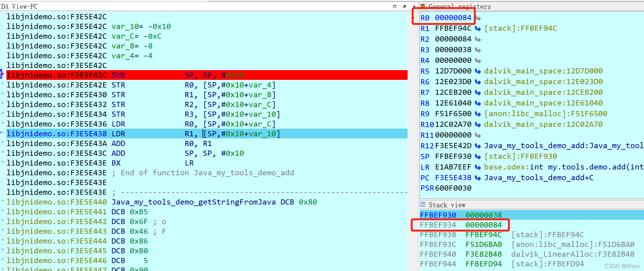
Task: Follow Java_my_tools_demo_add+C link beside PC
Action: (539, 178)
